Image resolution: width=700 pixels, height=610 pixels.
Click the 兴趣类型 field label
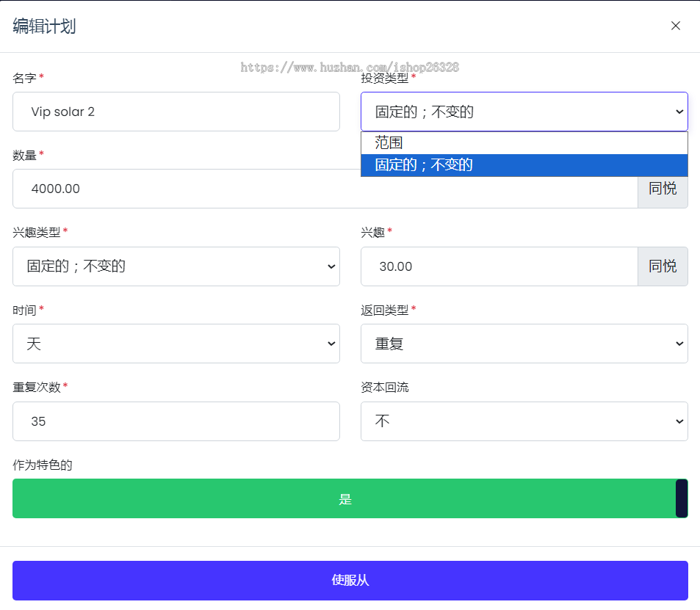[x=37, y=232]
